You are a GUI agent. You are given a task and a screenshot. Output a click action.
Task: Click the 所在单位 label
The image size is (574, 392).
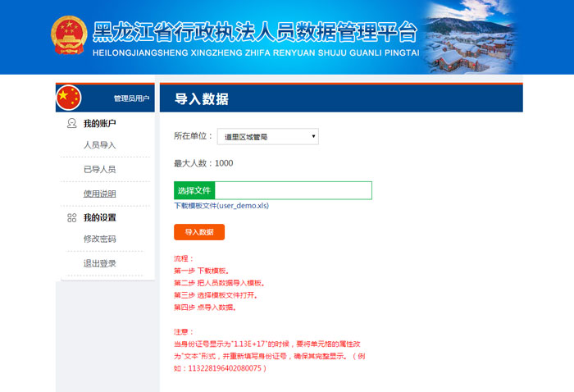pyautogui.click(x=193, y=136)
